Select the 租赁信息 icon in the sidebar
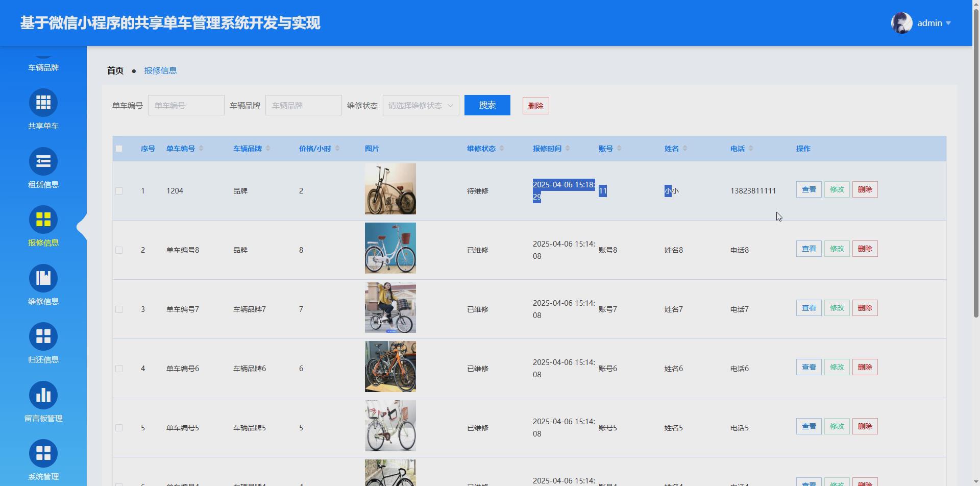The width and height of the screenshot is (980, 486). click(x=43, y=160)
